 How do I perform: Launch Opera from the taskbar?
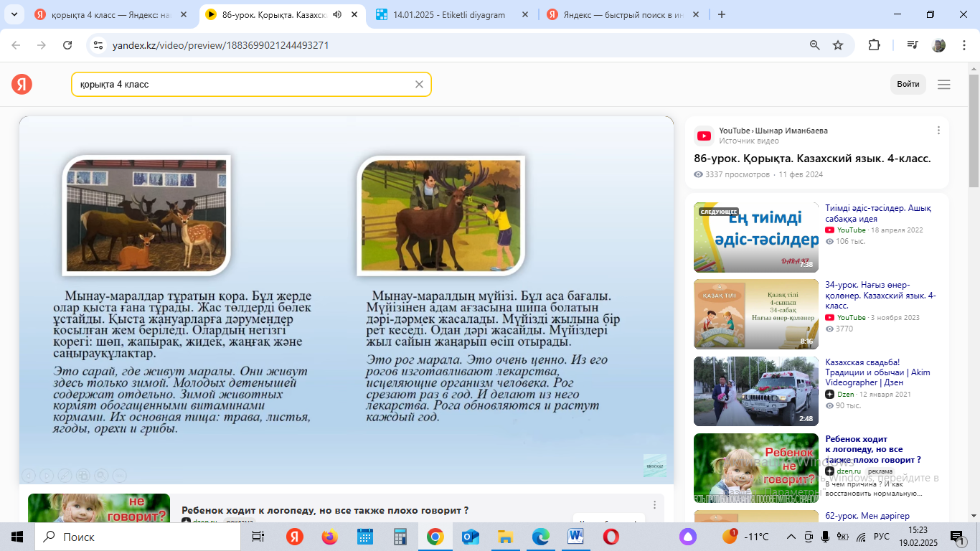611,537
